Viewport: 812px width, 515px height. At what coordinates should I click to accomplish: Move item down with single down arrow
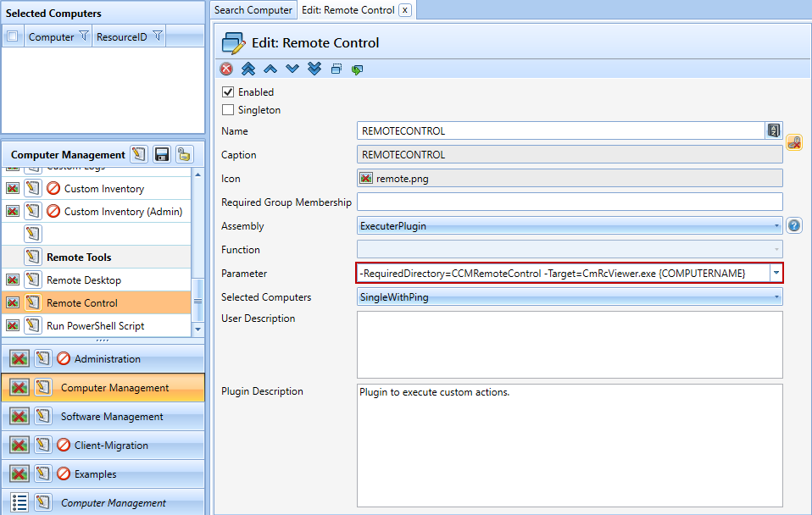tap(292, 69)
